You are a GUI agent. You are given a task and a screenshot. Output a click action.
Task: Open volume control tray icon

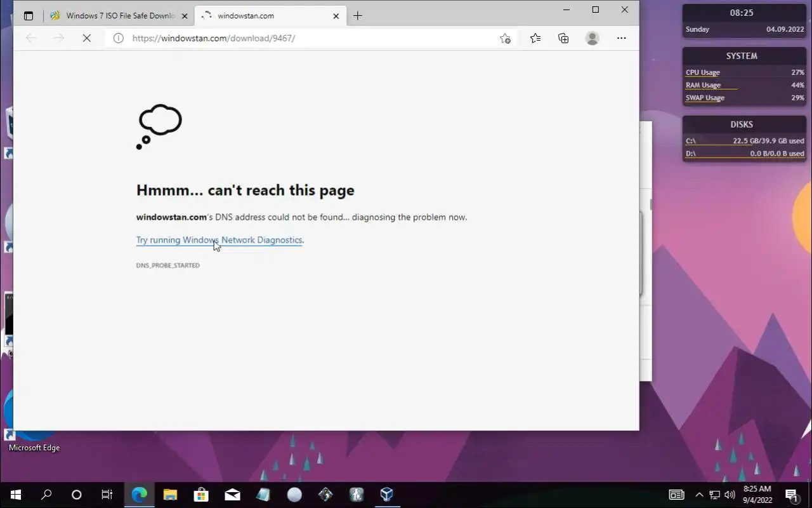(x=730, y=495)
